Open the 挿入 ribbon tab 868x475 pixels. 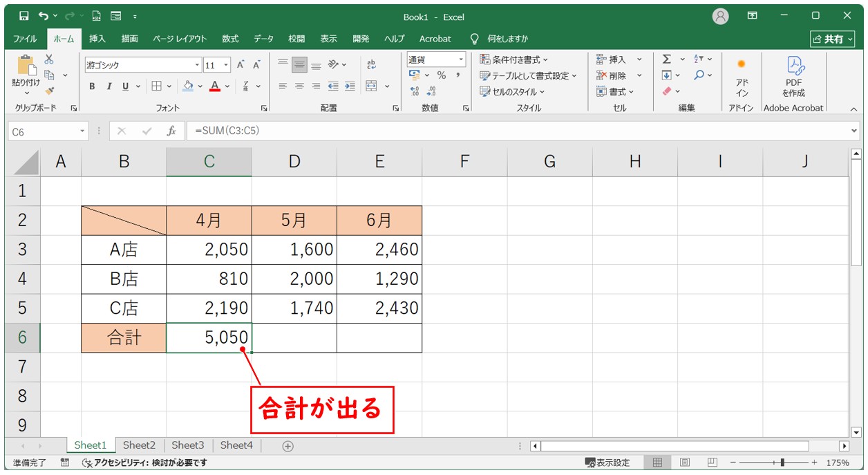click(97, 39)
